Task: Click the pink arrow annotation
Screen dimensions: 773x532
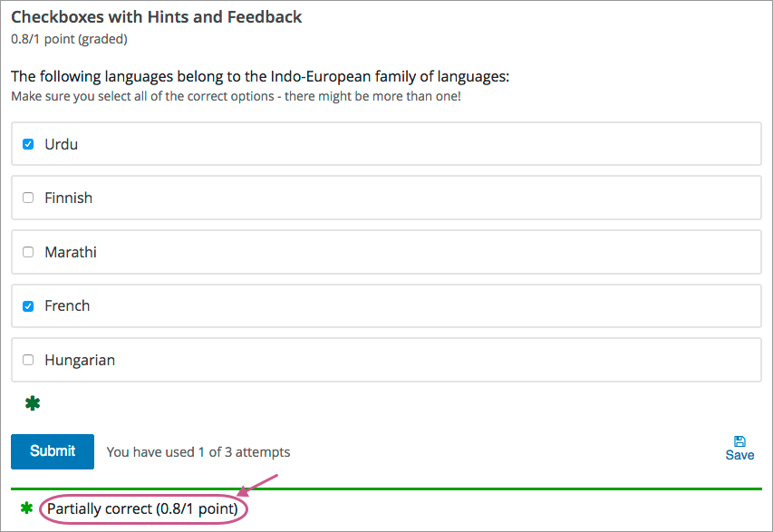Action: point(259,485)
